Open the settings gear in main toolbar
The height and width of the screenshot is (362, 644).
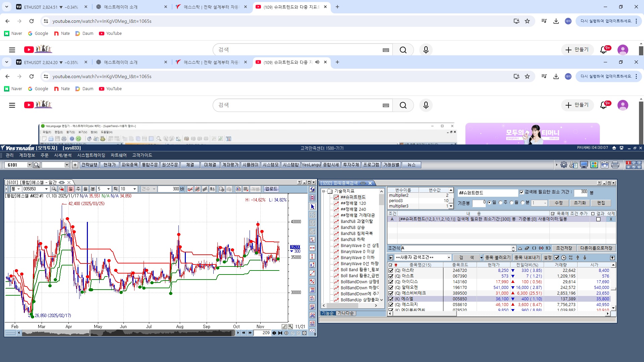(564, 165)
